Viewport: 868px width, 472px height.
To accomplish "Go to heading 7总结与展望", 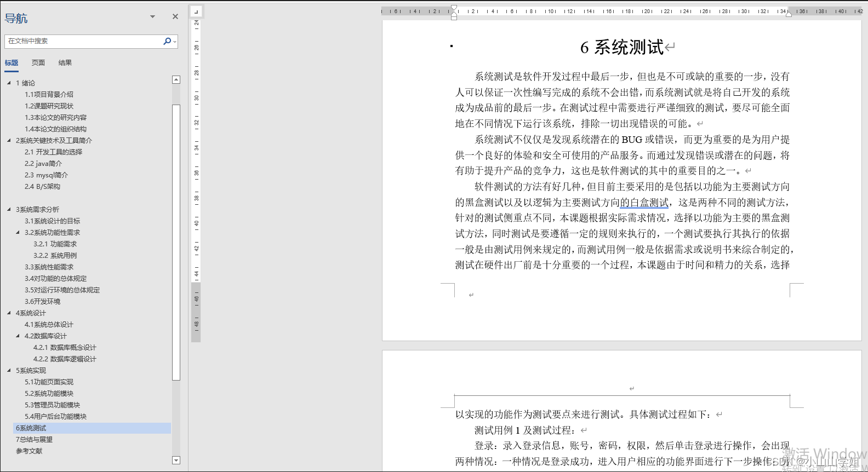I will 34,440.
